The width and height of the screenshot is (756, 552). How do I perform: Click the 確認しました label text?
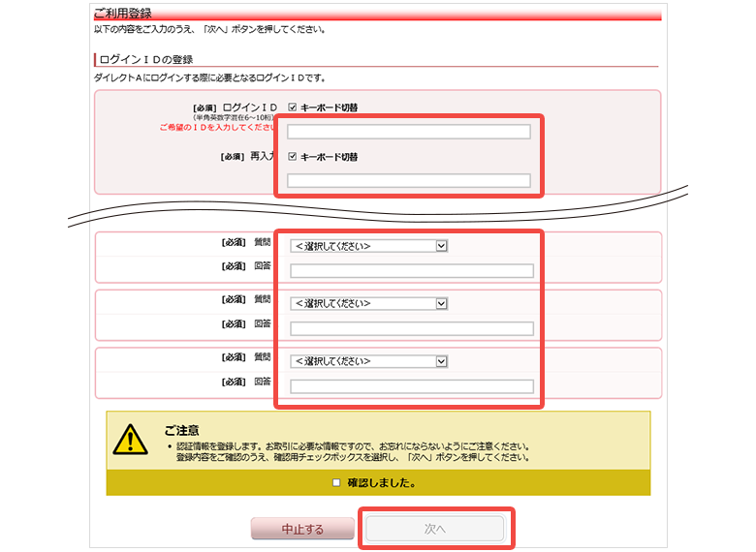pyautogui.click(x=381, y=482)
